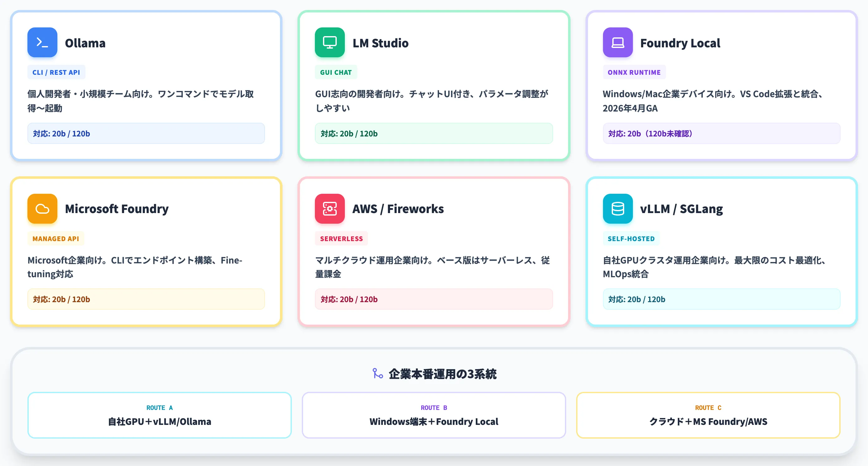Click the 企業本番運用の3系統 heading
The height and width of the screenshot is (466, 868).
442,374
